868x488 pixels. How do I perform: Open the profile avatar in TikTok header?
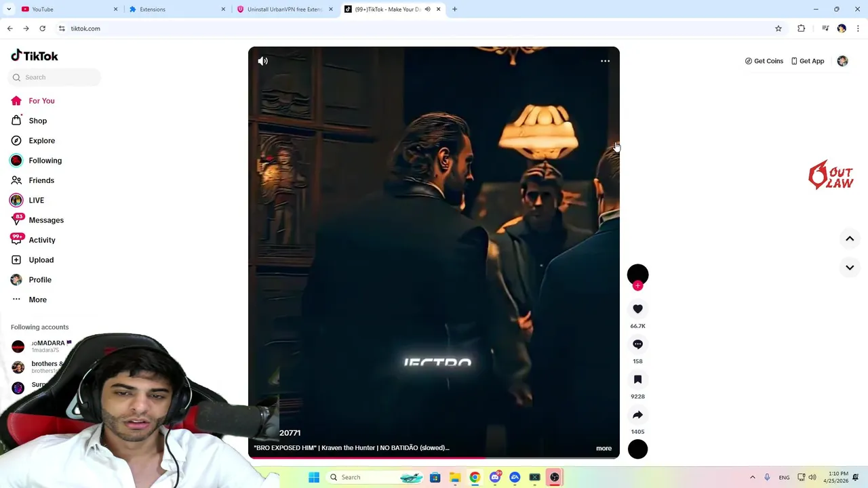coord(842,61)
